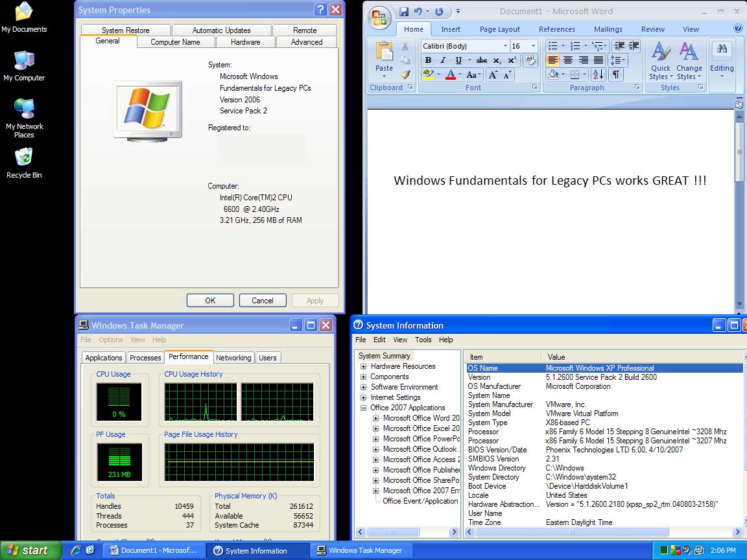Viewport: 747px width, 560px height.
Task: Open Quick Styles gallery
Action: [661, 61]
